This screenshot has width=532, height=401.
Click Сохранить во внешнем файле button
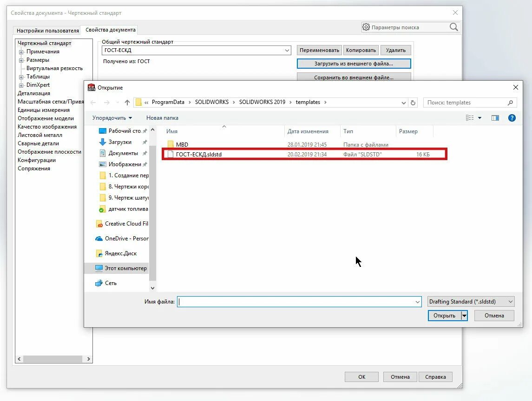point(354,78)
